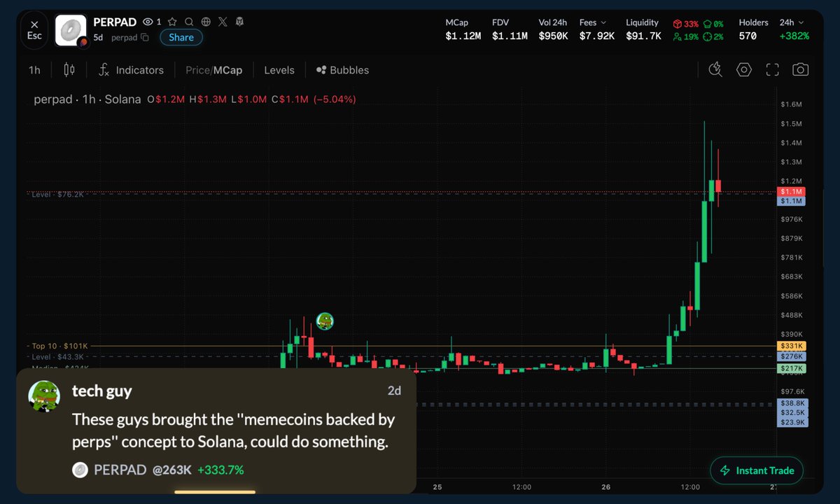
Task: Click the magnifier search icon next to PERPAD
Action: (x=189, y=22)
